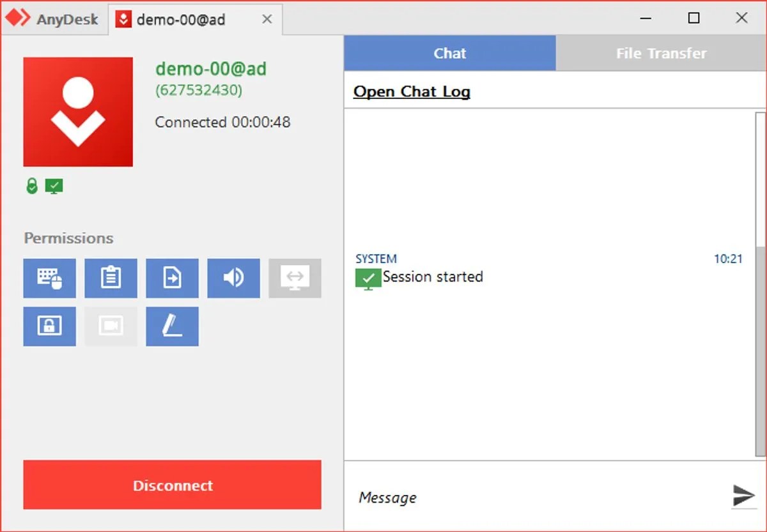Switch to the File Transfer tab
The height and width of the screenshot is (532, 767).
tap(661, 53)
